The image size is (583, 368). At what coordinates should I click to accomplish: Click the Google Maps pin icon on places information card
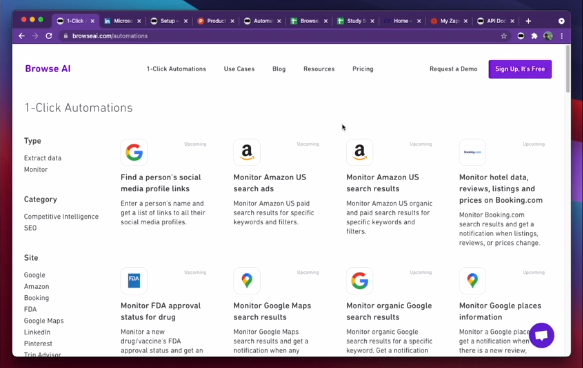(x=473, y=281)
